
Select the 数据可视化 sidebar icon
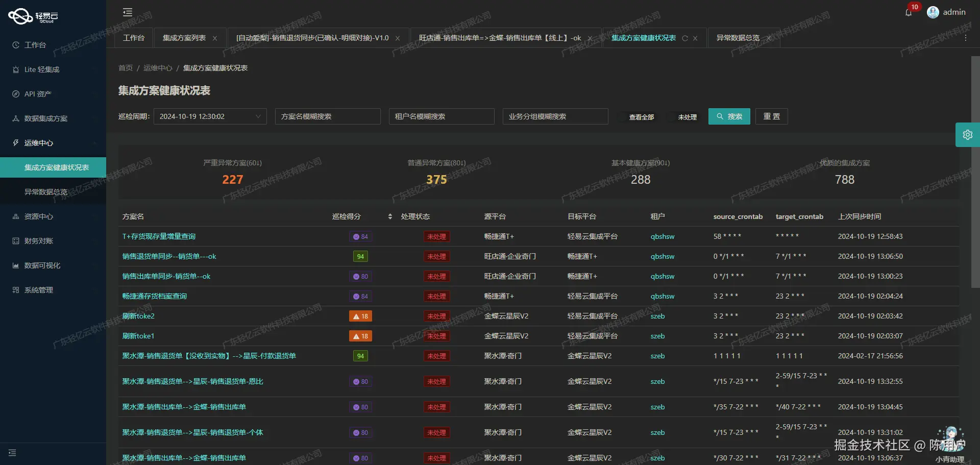[15, 265]
